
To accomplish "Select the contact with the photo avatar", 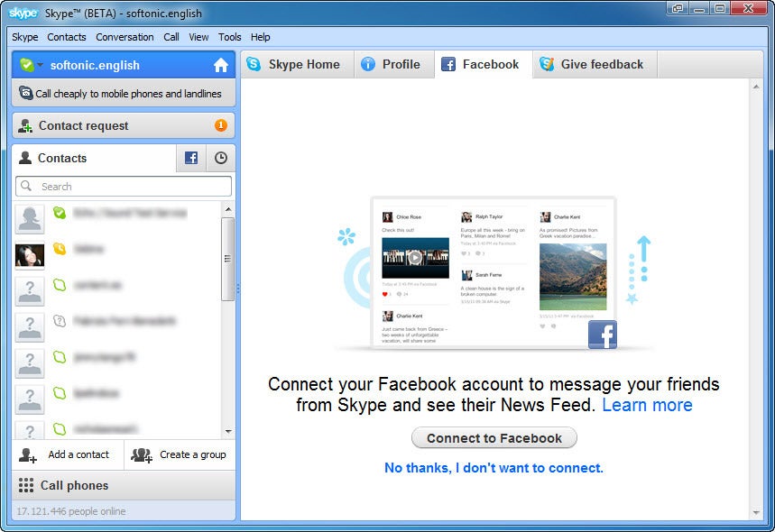I will (x=117, y=254).
